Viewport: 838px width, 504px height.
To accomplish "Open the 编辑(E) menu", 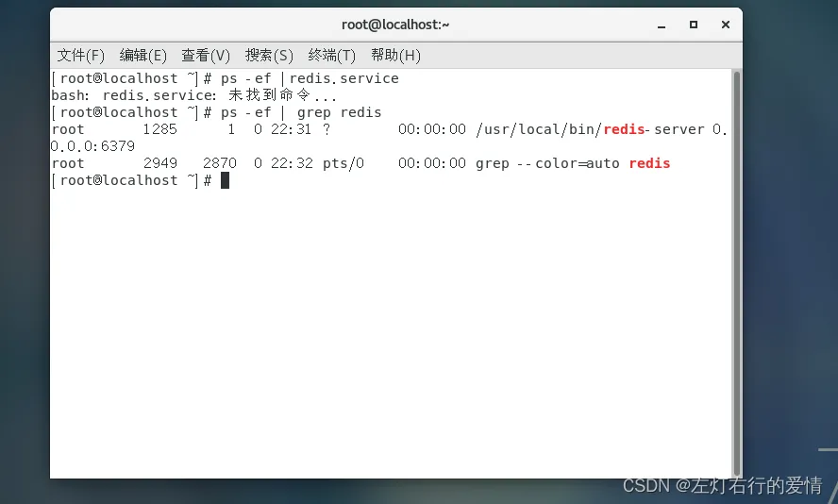I will [142, 55].
